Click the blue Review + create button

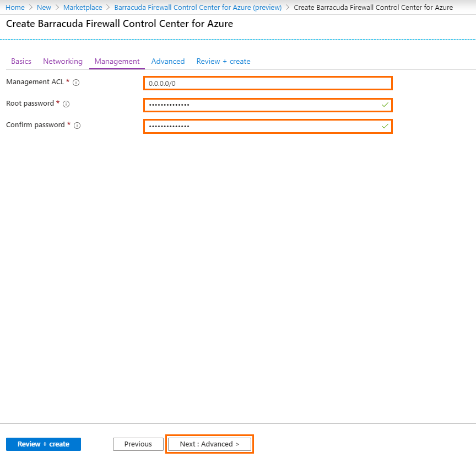click(44, 444)
